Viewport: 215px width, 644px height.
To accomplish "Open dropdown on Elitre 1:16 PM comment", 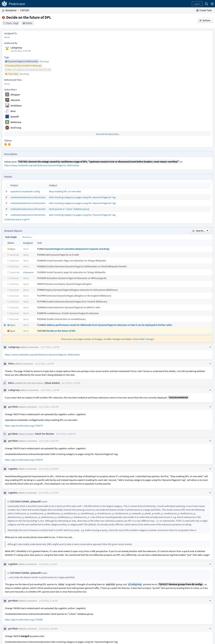I will pos(210,364).
